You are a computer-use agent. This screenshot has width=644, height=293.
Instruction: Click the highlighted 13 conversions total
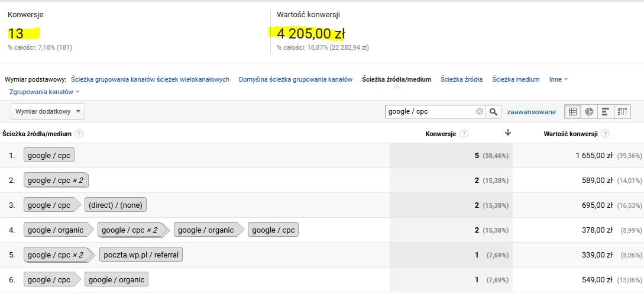pyautogui.click(x=17, y=33)
